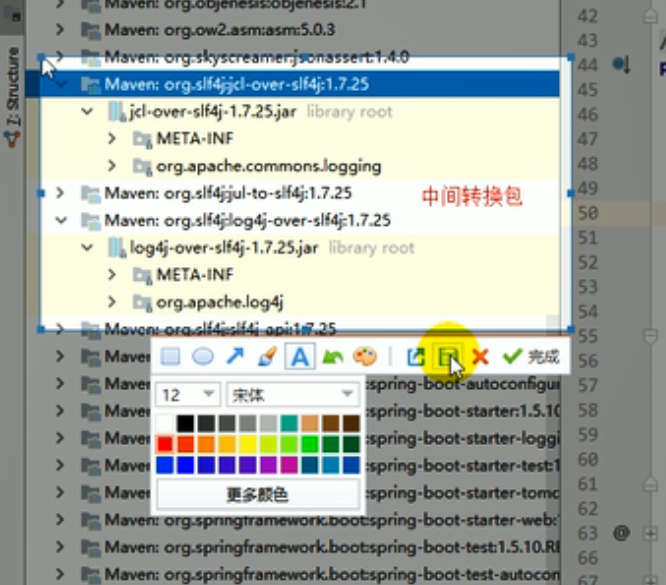Expand META-INF under jcl-over-slf4j jar
The image size is (666, 585).
pyautogui.click(x=112, y=138)
